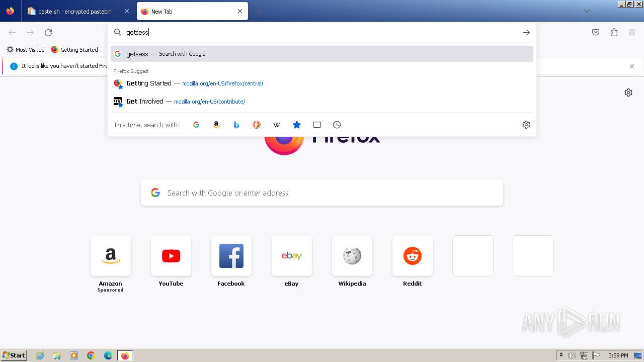
Task: Focus the Search with Google field
Action: pyautogui.click(x=322, y=193)
